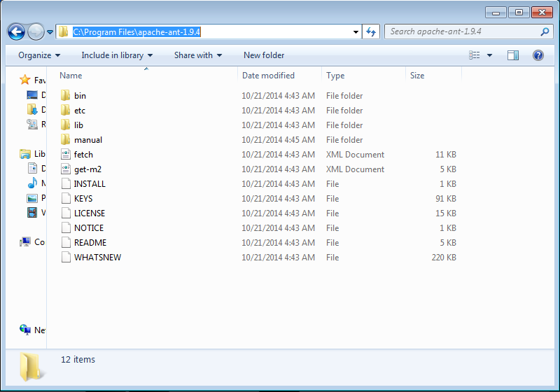
Task: Sort files by Date modified column
Action: [x=268, y=76]
